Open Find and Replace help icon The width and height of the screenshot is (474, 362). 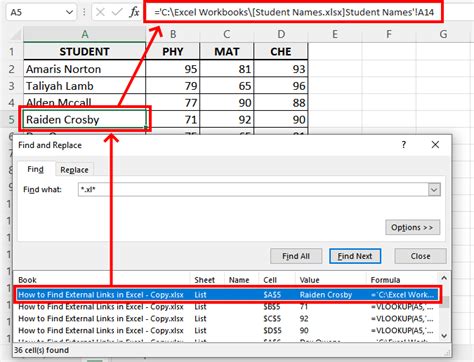pyautogui.click(x=404, y=145)
